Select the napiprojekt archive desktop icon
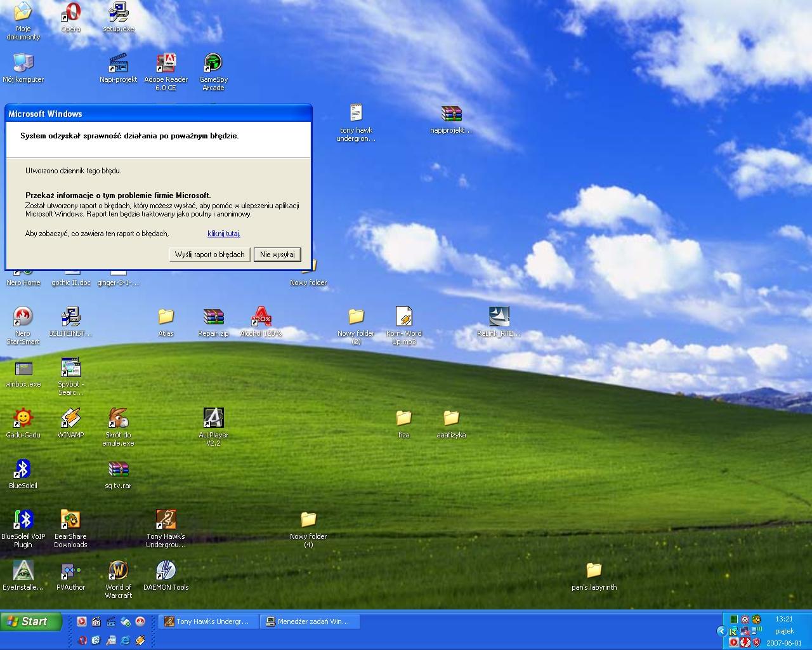This screenshot has height=650, width=812. coord(451,119)
